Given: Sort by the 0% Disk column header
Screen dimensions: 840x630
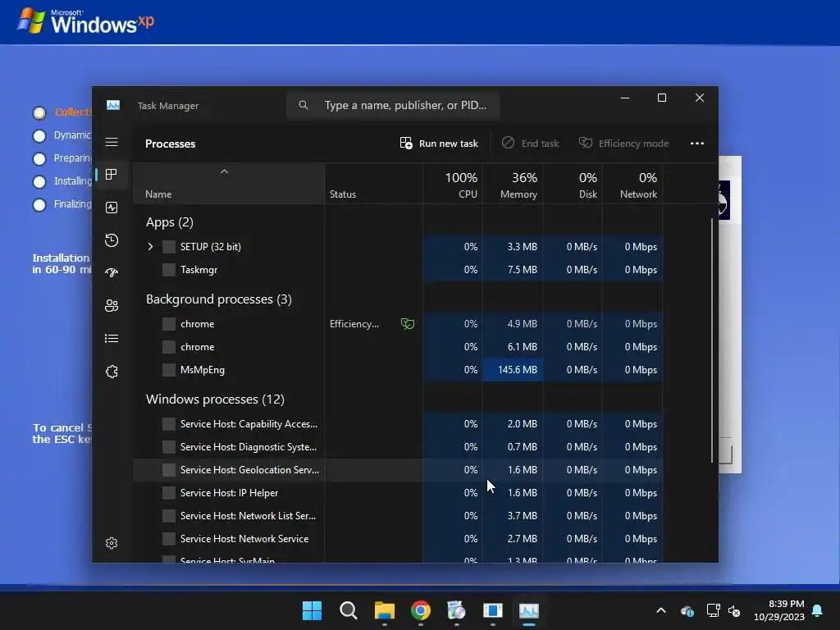Looking at the screenshot, I should (573, 184).
